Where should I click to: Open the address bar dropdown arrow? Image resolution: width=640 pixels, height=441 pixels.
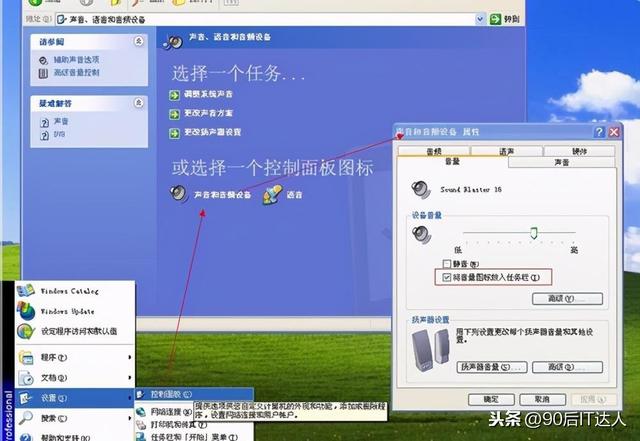pos(480,19)
